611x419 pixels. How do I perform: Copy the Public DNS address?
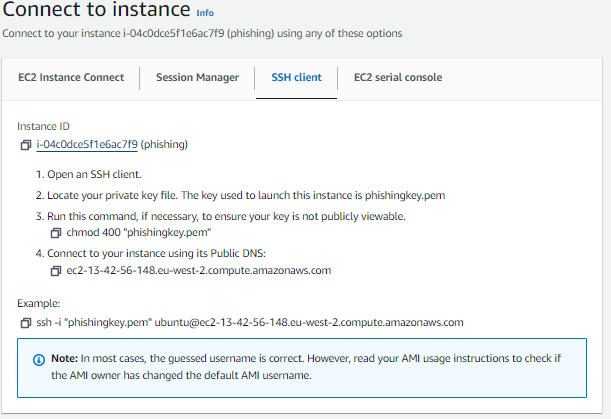[x=57, y=270]
